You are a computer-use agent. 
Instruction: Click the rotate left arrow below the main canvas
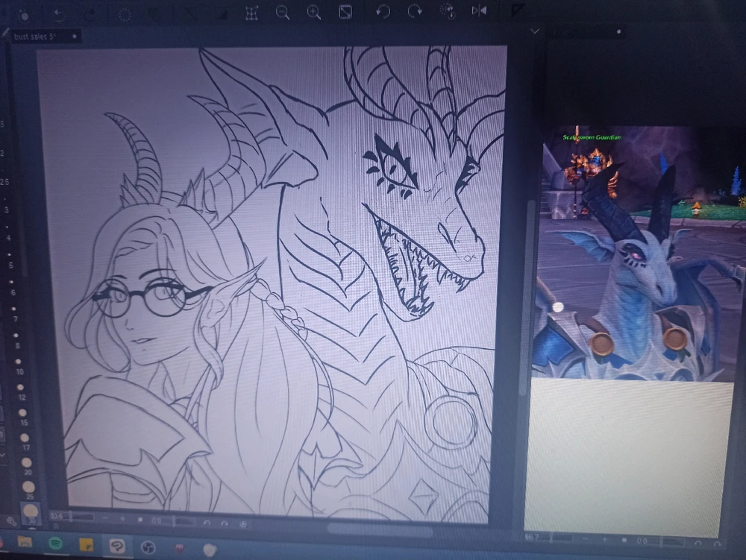(x=207, y=523)
